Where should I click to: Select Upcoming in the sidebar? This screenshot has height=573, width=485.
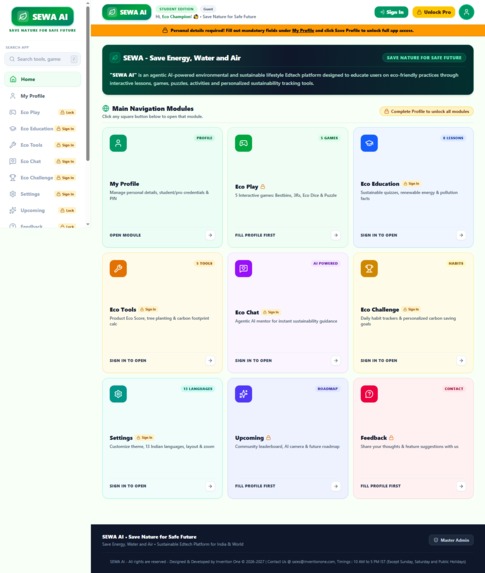pyautogui.click(x=42, y=210)
